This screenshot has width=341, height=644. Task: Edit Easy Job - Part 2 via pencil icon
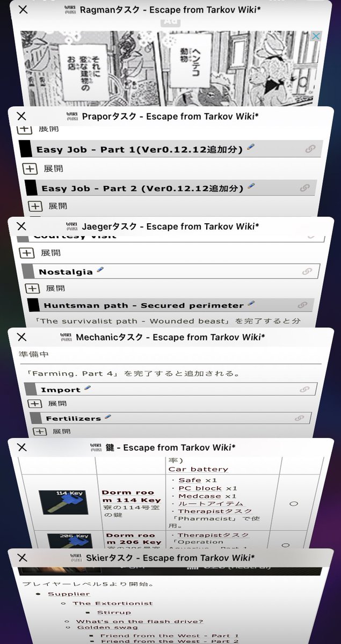coord(251,186)
